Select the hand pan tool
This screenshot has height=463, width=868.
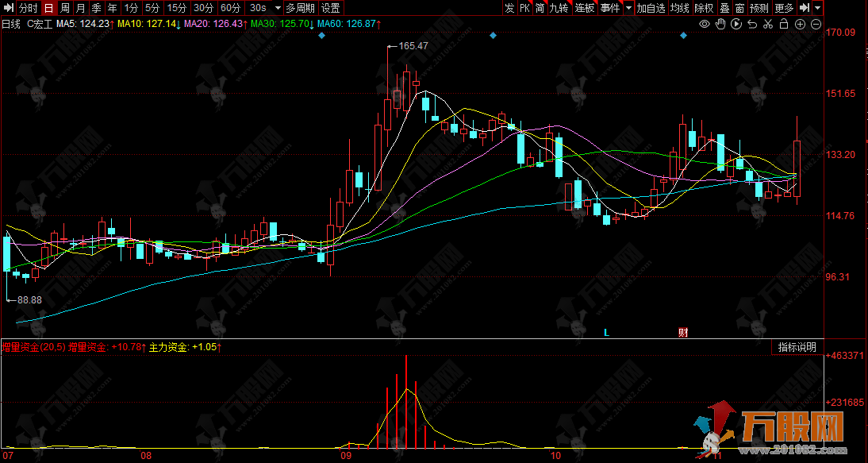720,25
